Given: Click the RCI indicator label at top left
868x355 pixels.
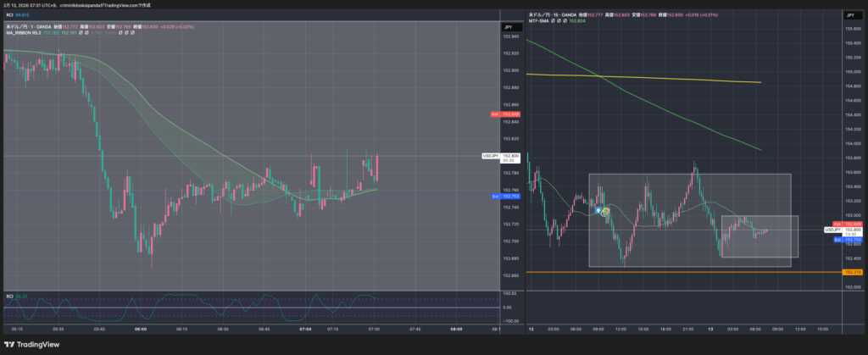Looking at the screenshot, I should click(9, 14).
